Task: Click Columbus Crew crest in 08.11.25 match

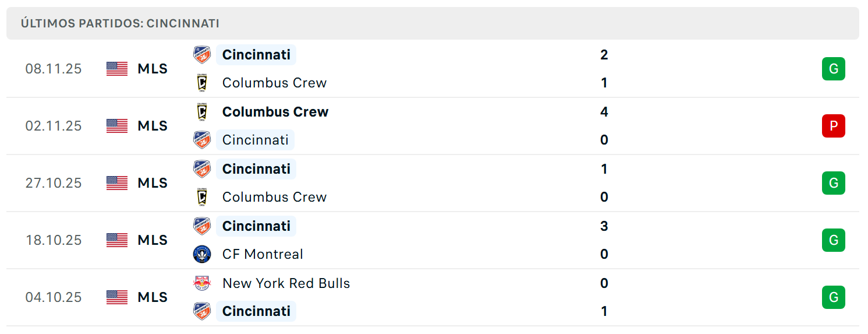Action: click(x=202, y=83)
